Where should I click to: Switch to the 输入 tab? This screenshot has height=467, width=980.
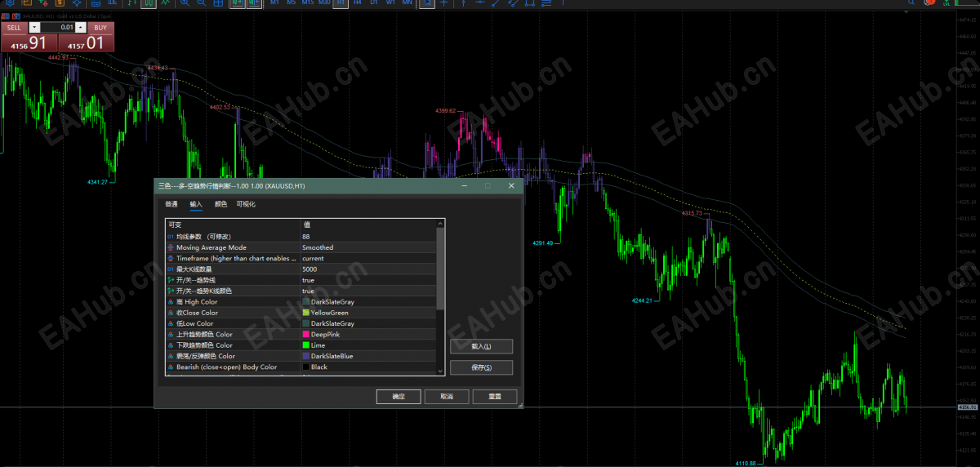click(196, 204)
